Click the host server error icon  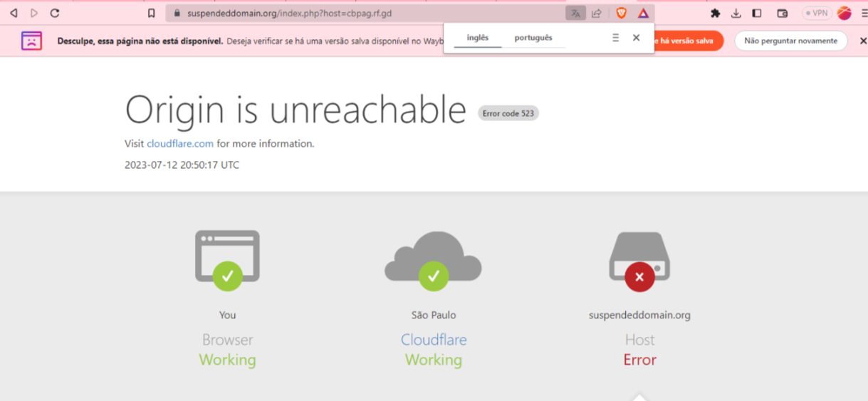click(639, 261)
